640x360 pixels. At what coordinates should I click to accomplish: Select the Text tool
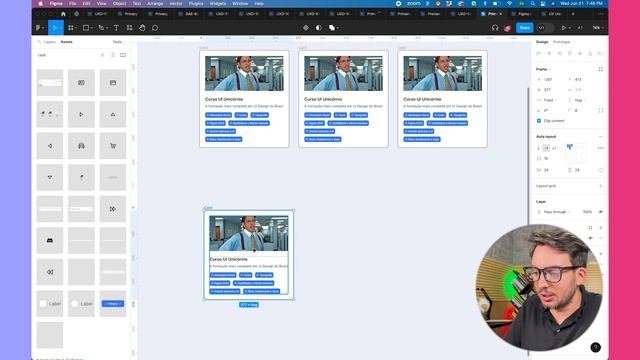[x=116, y=28]
